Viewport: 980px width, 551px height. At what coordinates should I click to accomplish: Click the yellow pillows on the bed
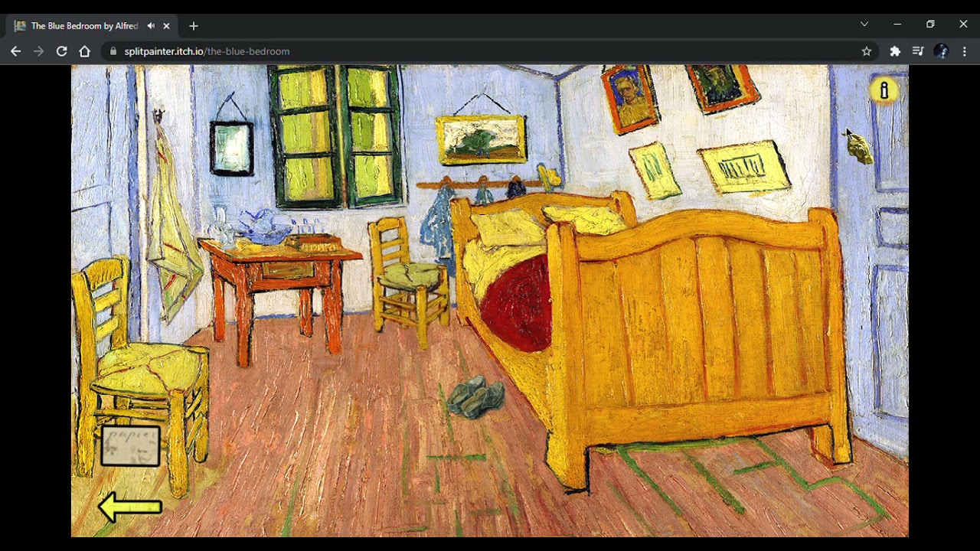point(550,222)
